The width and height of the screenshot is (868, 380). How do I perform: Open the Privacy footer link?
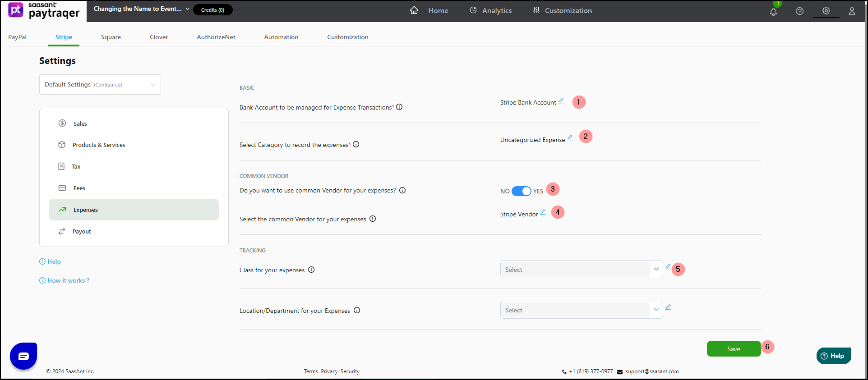(329, 371)
